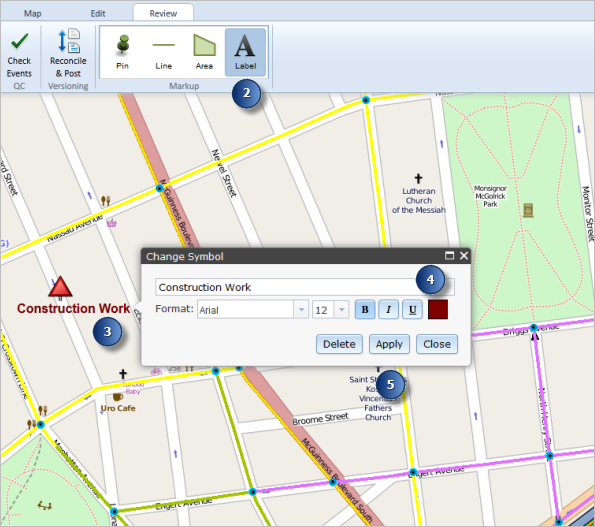Expand the font size 12 dropdown

click(x=342, y=310)
